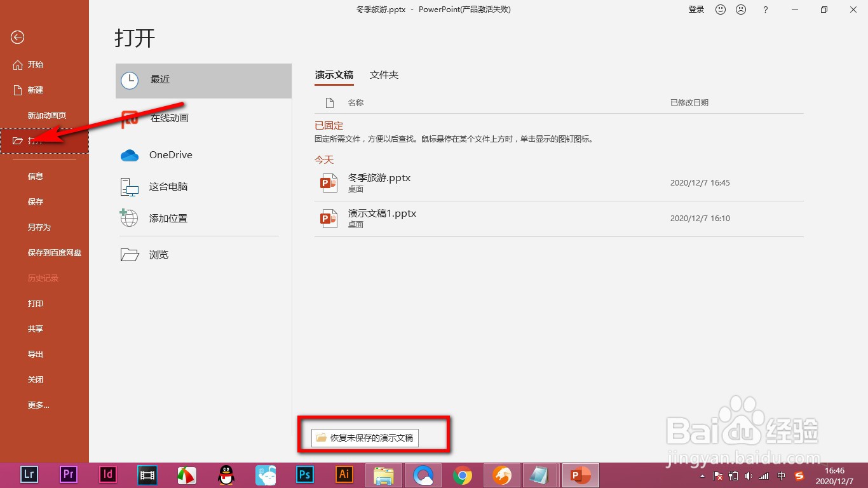The image size is (868, 488).
Task: Launch Photoshop from the taskbar
Action: 305,475
